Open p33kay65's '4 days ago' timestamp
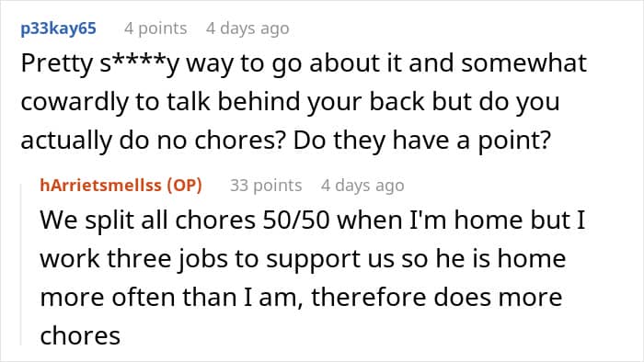 point(247,28)
